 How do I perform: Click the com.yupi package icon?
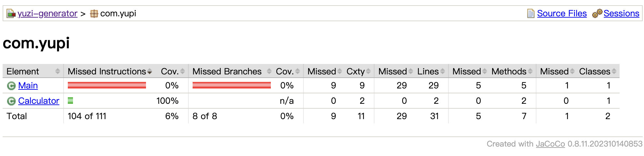tap(94, 14)
